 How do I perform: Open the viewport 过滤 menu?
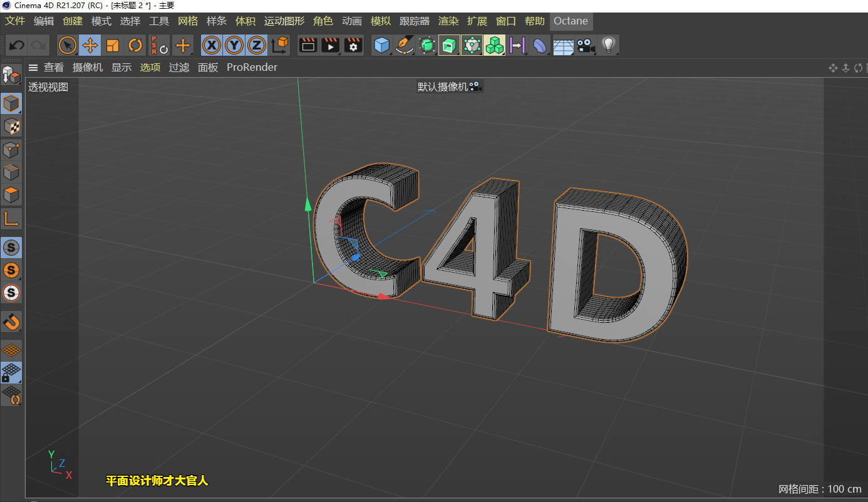coord(179,68)
